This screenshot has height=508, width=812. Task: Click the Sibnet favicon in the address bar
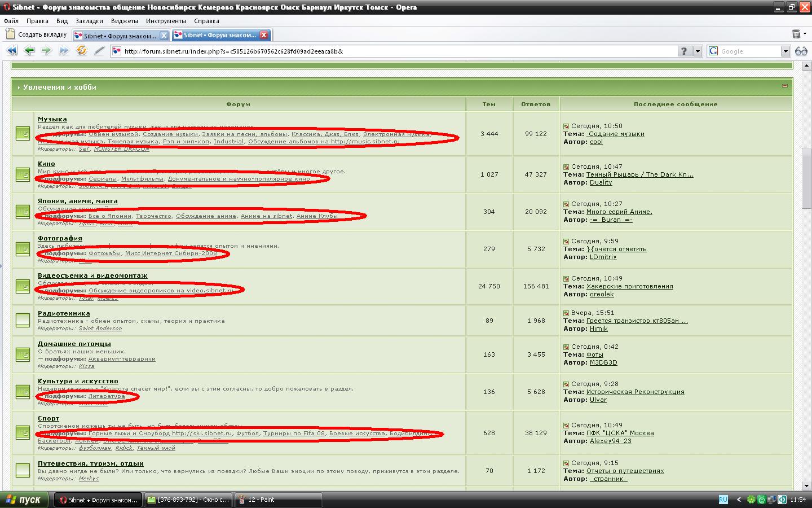[x=117, y=51]
